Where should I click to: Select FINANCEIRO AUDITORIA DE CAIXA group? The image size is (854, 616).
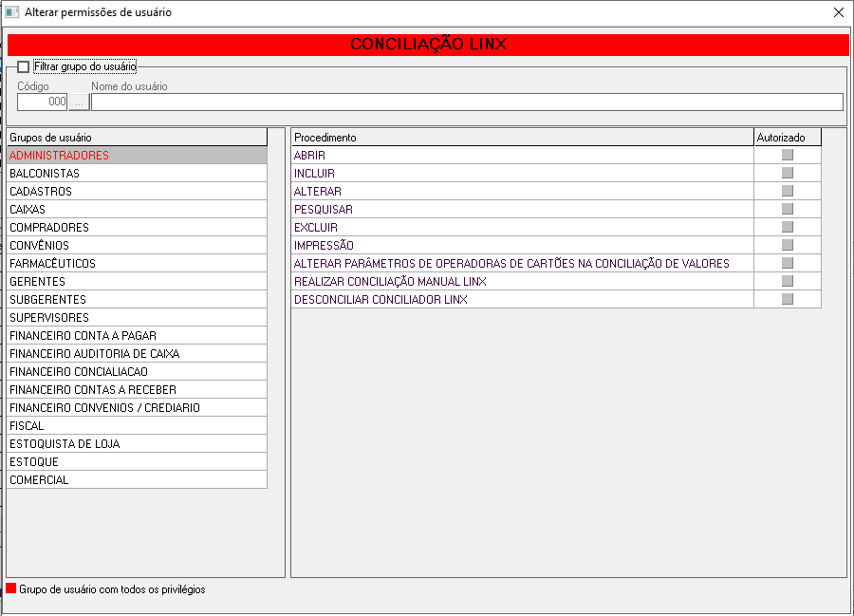[137, 353]
